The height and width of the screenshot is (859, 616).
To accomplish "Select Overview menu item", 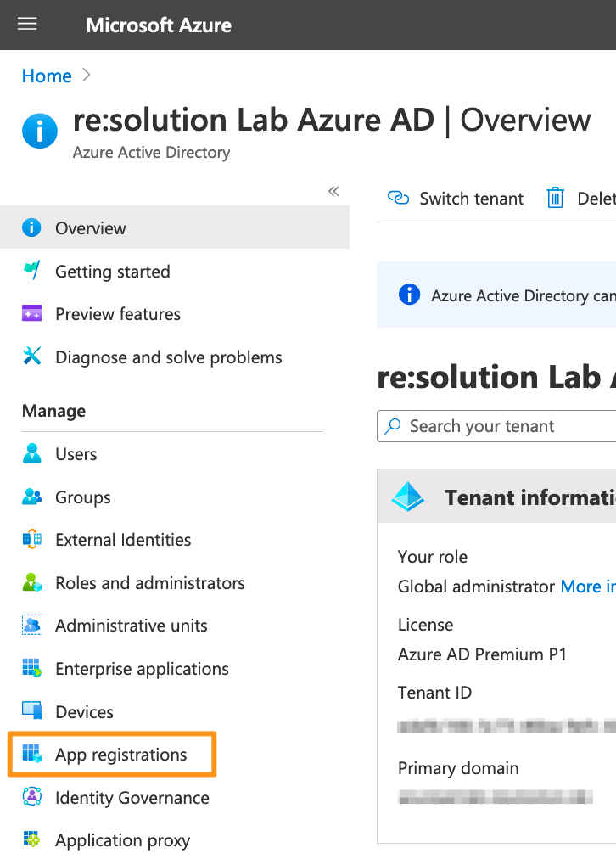I will point(175,227).
